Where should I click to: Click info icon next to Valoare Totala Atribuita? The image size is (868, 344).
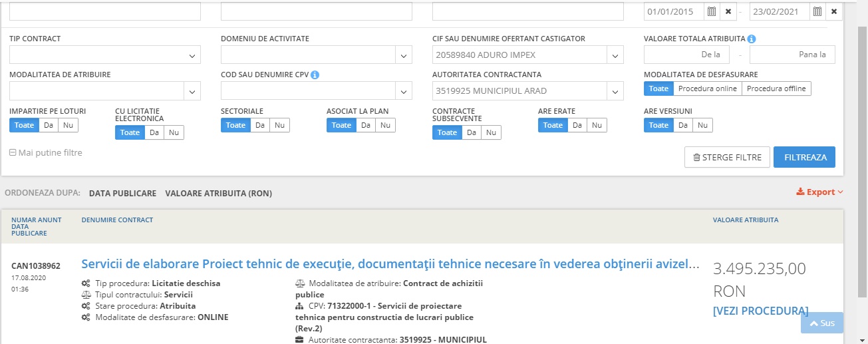coord(751,39)
